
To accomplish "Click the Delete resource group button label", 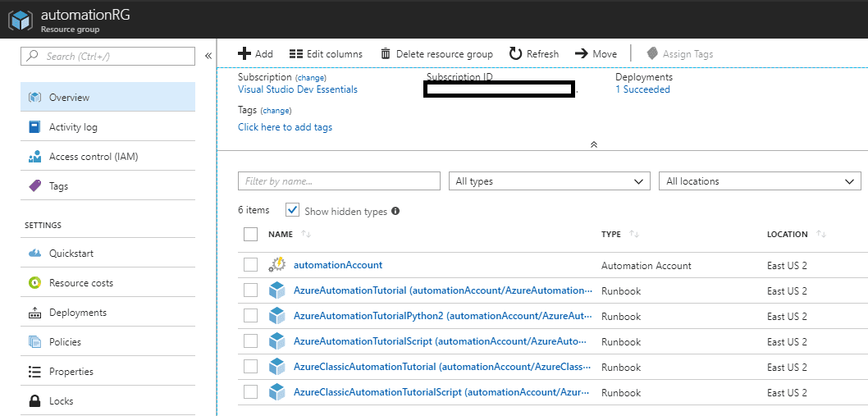I will click(x=445, y=53).
